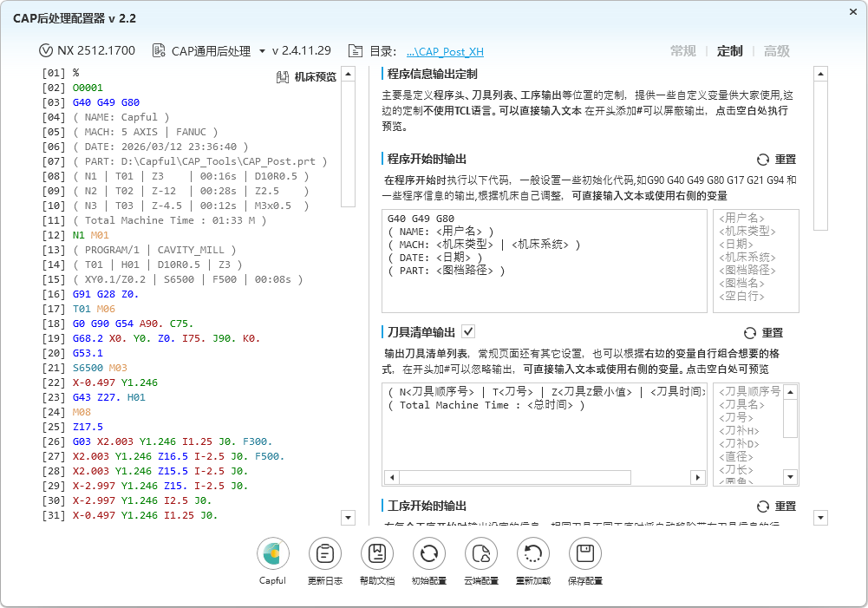Image resolution: width=868 pixels, height=608 pixels.
Task: Switch to the 高级 tab
Action: [x=776, y=51]
